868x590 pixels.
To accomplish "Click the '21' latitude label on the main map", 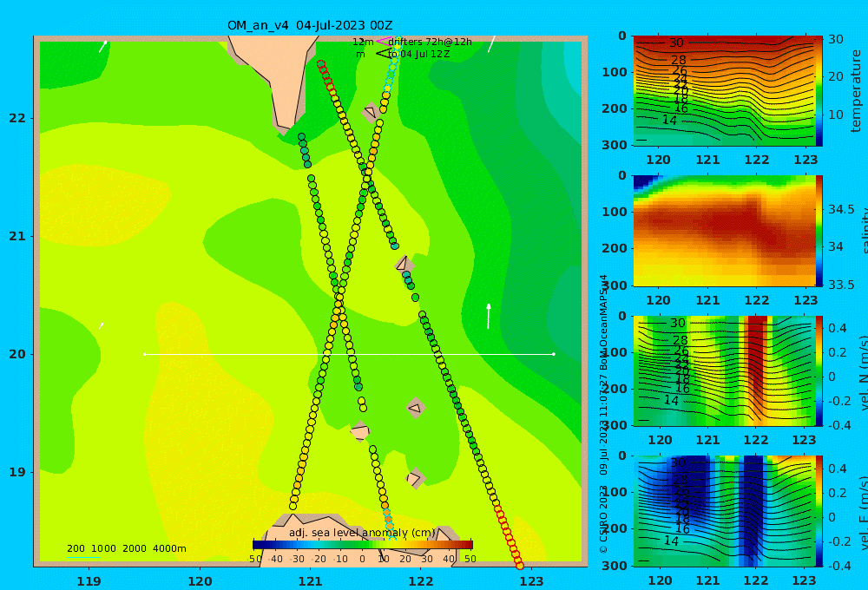I will [17, 236].
